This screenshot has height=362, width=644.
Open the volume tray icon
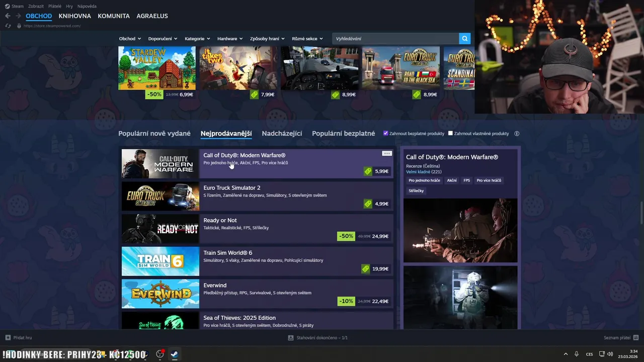click(x=610, y=354)
